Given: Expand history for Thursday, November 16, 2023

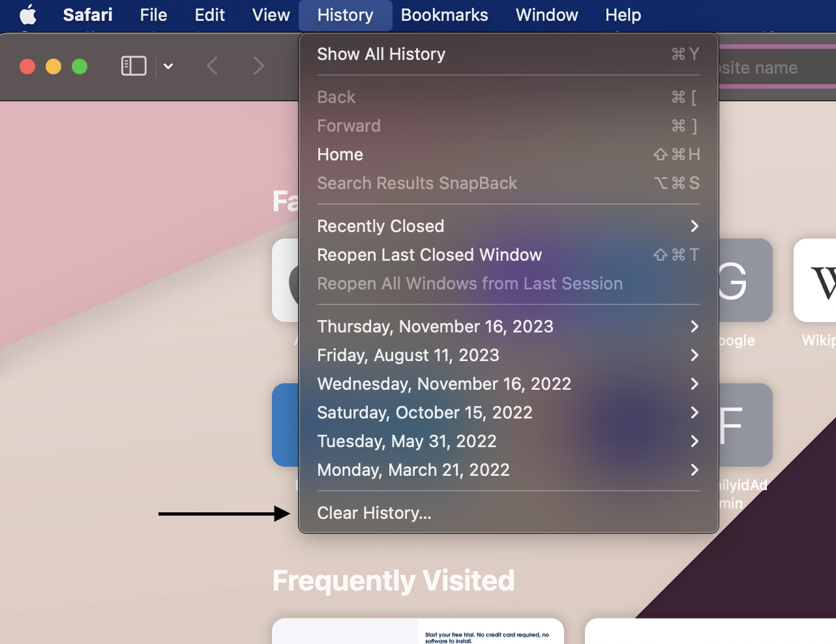Looking at the screenshot, I should coord(509,327).
